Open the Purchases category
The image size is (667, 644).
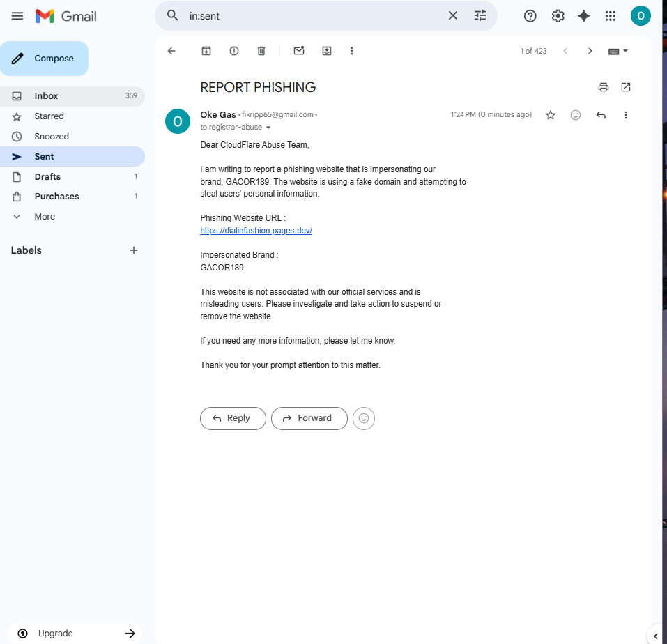coord(72,196)
